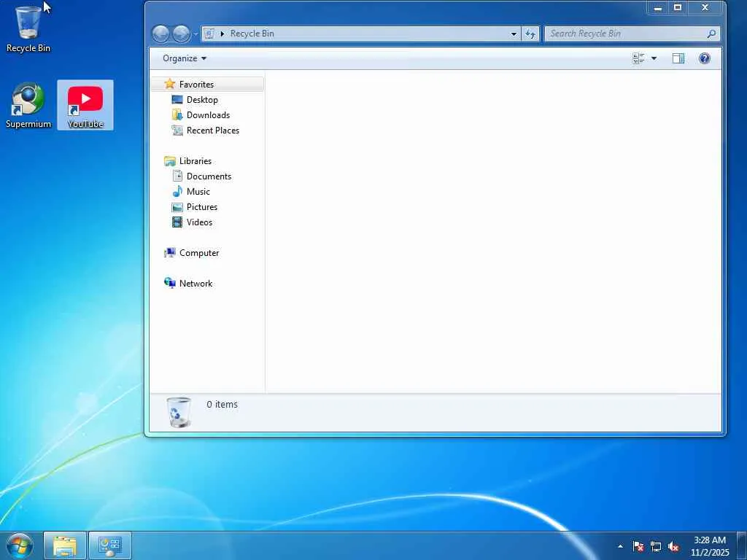Click the search magnifier icon
The image size is (747, 560).
711,34
